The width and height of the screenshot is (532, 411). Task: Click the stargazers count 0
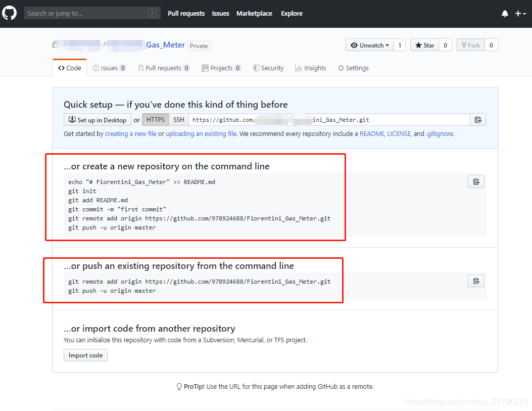[x=445, y=45]
